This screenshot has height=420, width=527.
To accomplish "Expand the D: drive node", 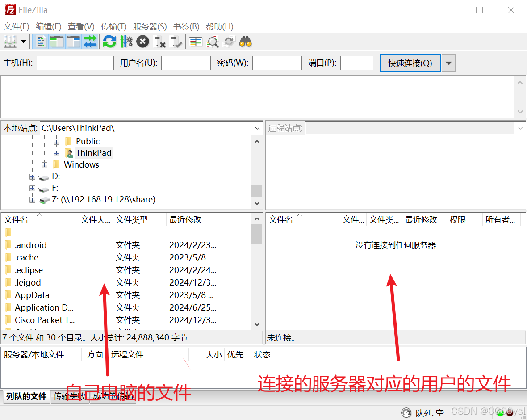I will pyautogui.click(x=32, y=176).
